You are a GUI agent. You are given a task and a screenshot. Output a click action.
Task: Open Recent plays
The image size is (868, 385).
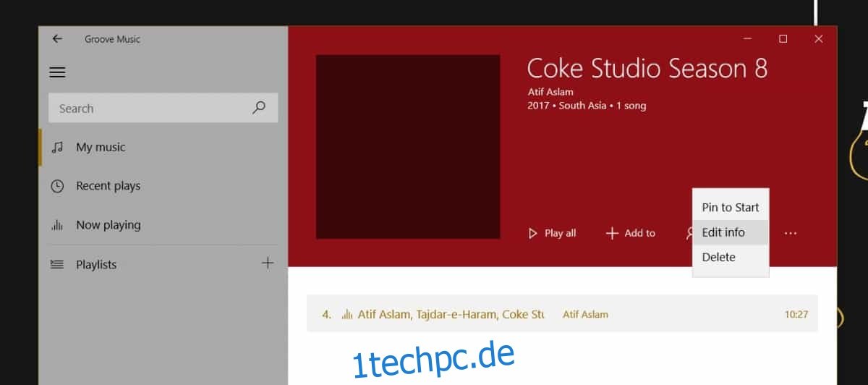pos(163,186)
